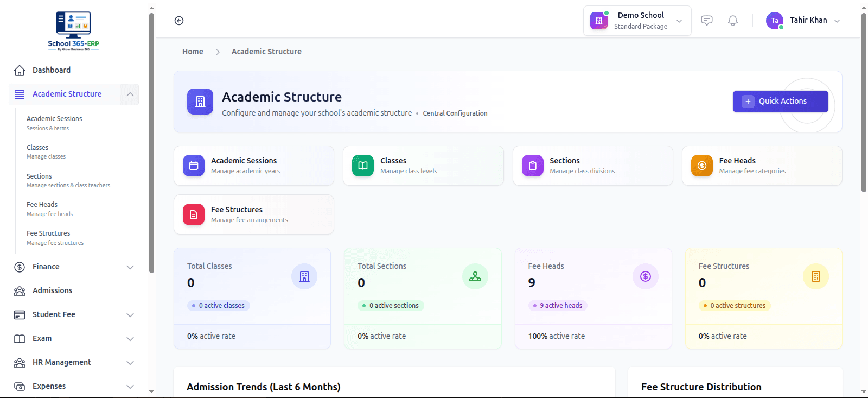The width and height of the screenshot is (868, 398).
Task: Open the Tahir Khan user menu arrow
Action: [x=837, y=21]
